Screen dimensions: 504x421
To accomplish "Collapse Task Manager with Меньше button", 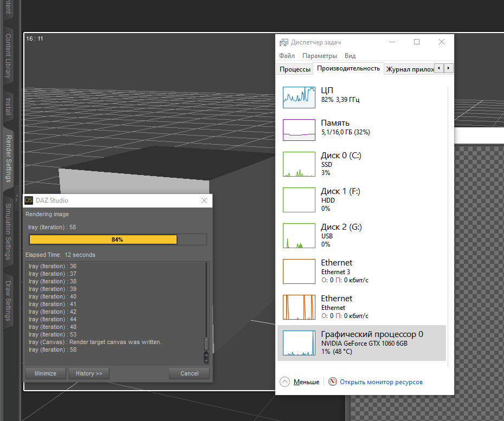I will click(306, 382).
